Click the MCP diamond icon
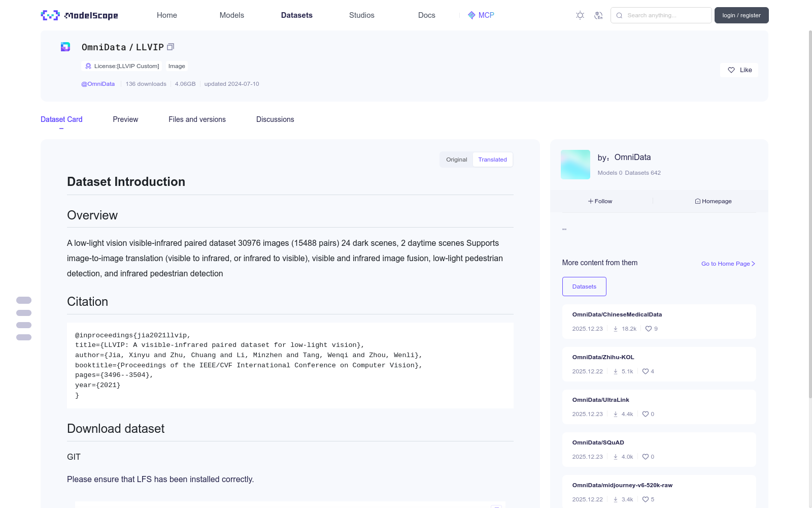812x508 pixels. point(471,15)
